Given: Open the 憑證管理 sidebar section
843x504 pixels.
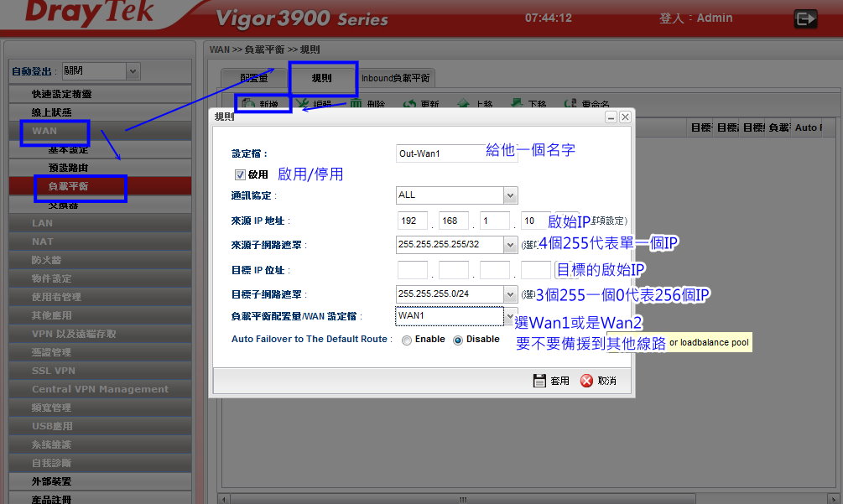Looking at the screenshot, I should coord(100,352).
